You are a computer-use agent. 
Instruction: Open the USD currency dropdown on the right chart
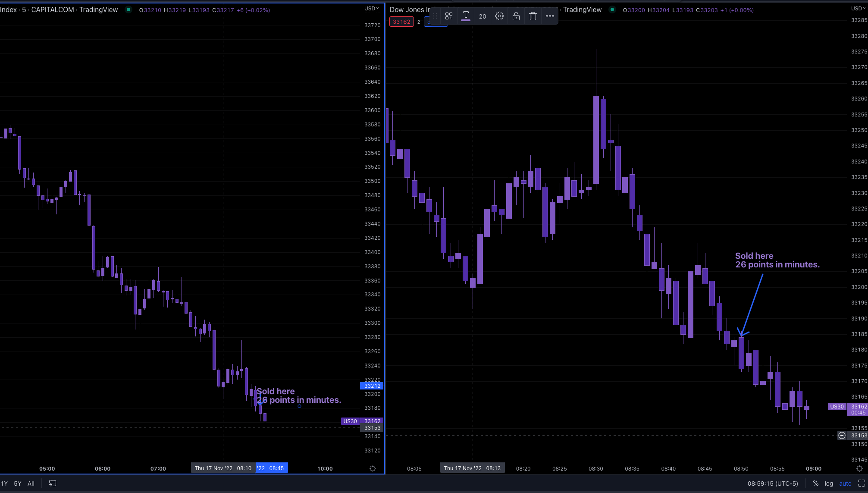click(857, 8)
